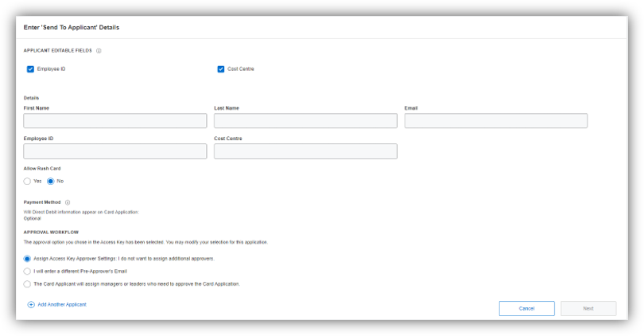
Task: Click into the First Name field
Action: tap(115, 121)
